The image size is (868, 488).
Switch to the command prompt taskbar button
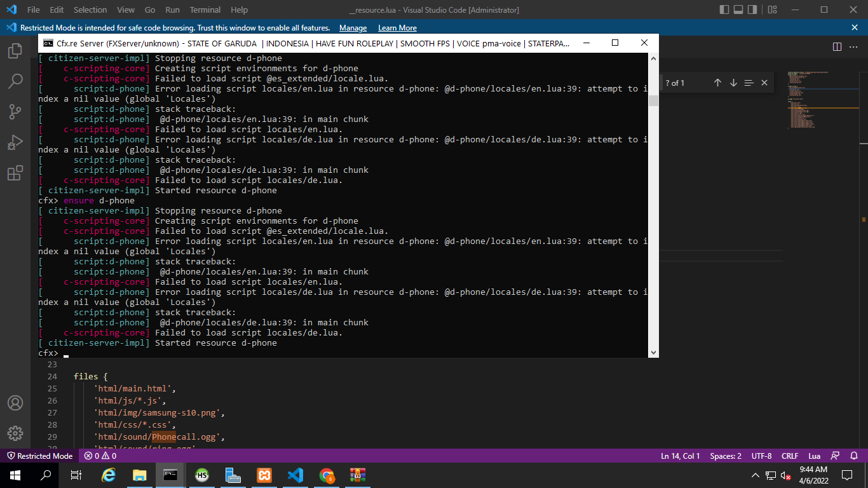170,475
